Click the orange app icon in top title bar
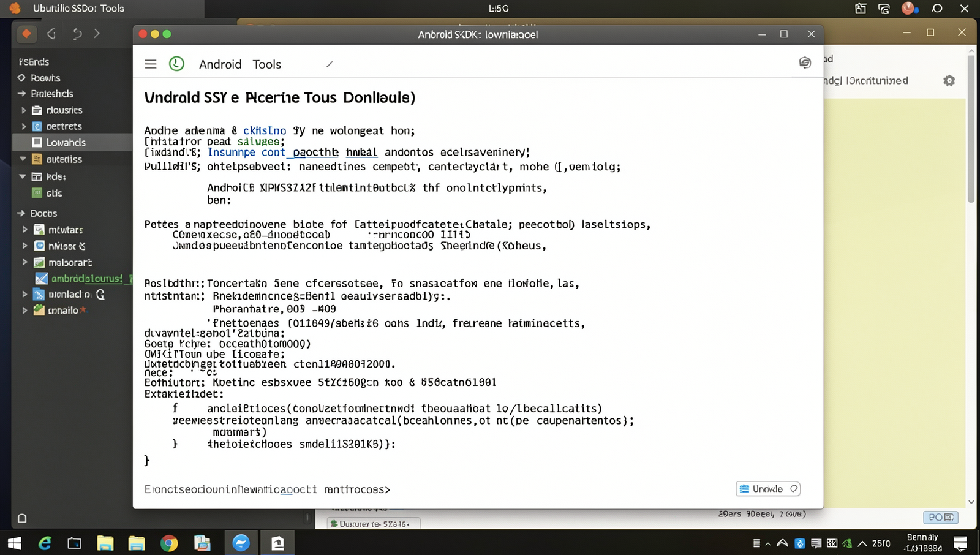 [x=15, y=8]
